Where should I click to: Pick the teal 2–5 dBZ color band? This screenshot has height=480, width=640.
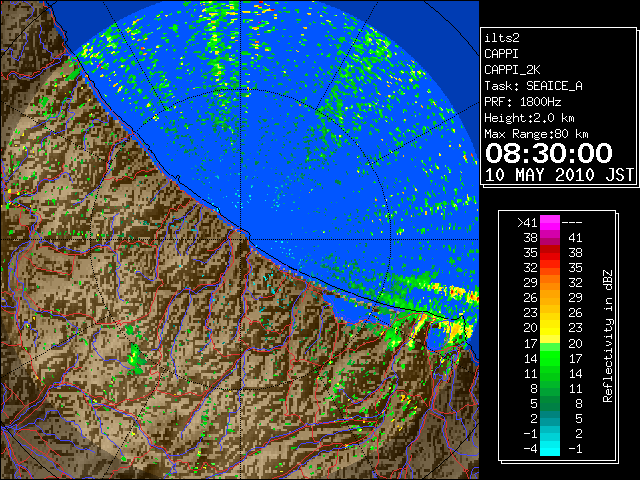tap(550, 419)
